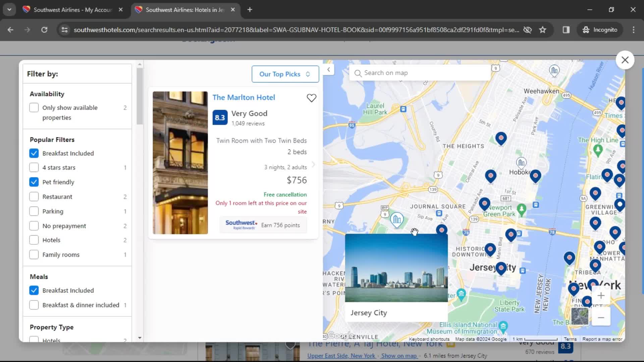
Task: Select the city building marker near Hoboken
Action: [x=521, y=163]
